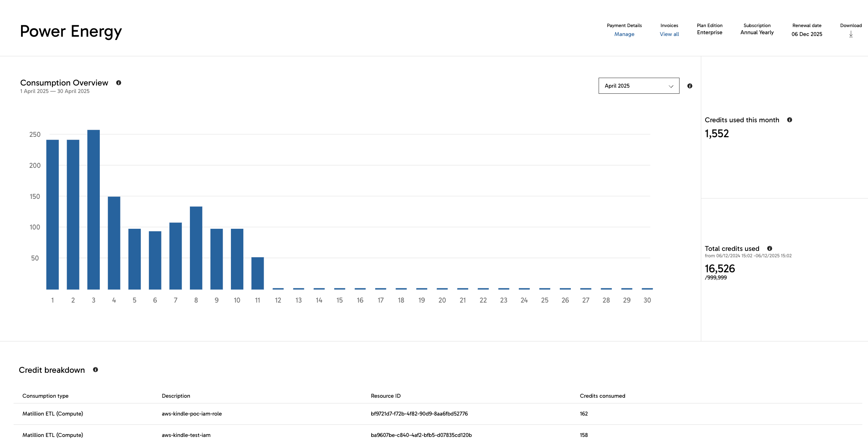Click Consumption type column header
The height and width of the screenshot is (443, 868).
45,396
